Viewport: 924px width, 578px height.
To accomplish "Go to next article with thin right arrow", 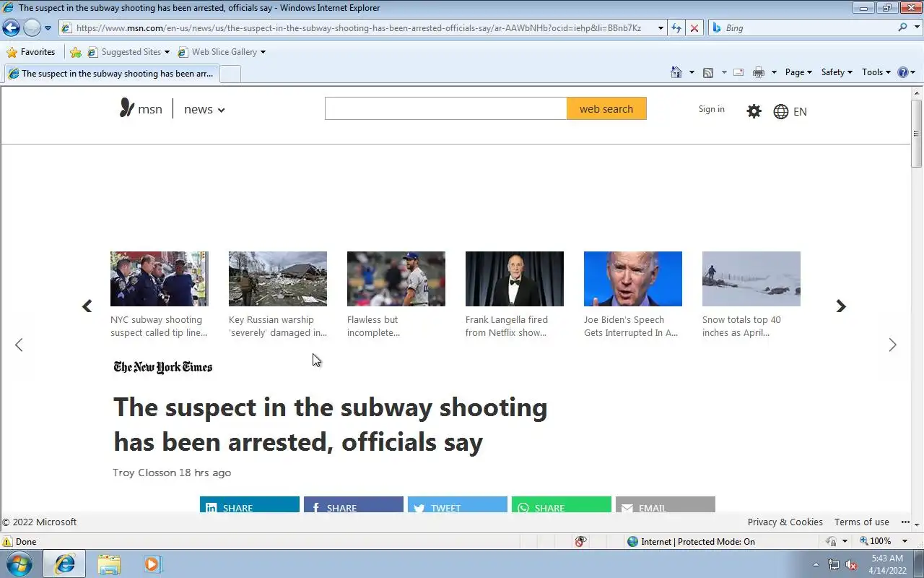I will coord(892,345).
